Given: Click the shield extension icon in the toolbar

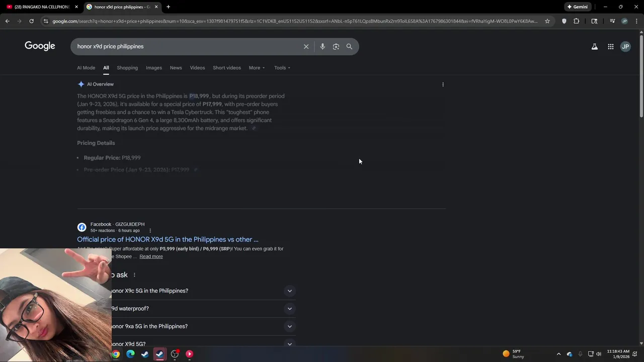Looking at the screenshot, I should pos(564,21).
